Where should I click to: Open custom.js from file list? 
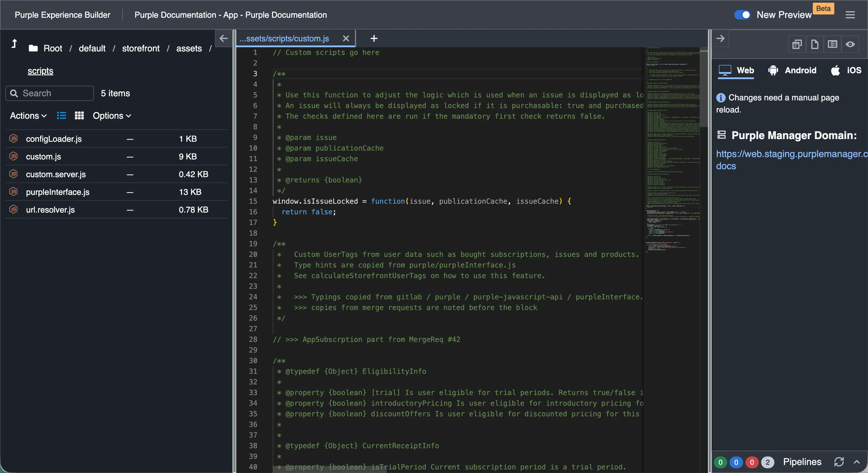tap(43, 157)
